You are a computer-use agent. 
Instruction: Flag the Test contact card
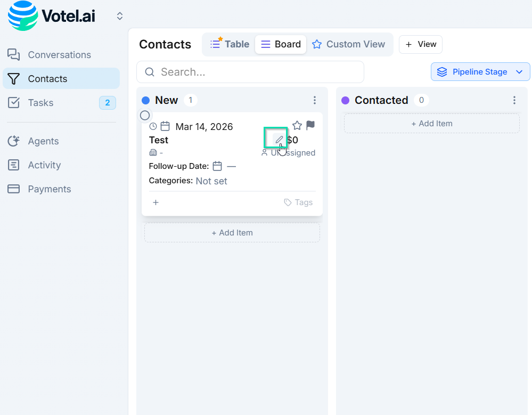pos(310,126)
